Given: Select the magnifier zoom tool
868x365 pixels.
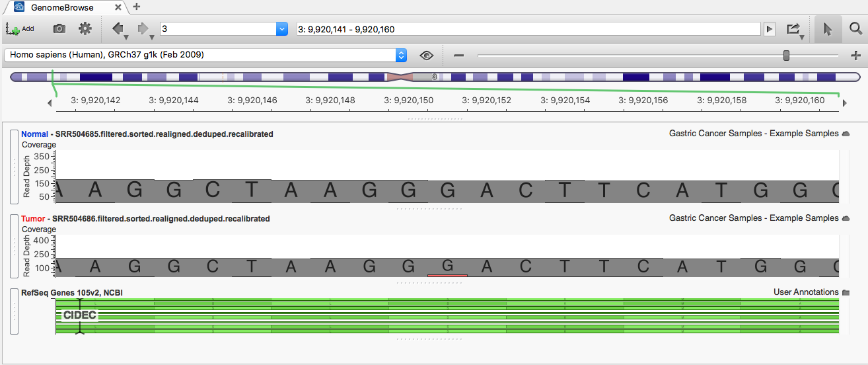Looking at the screenshot, I should point(855,29).
